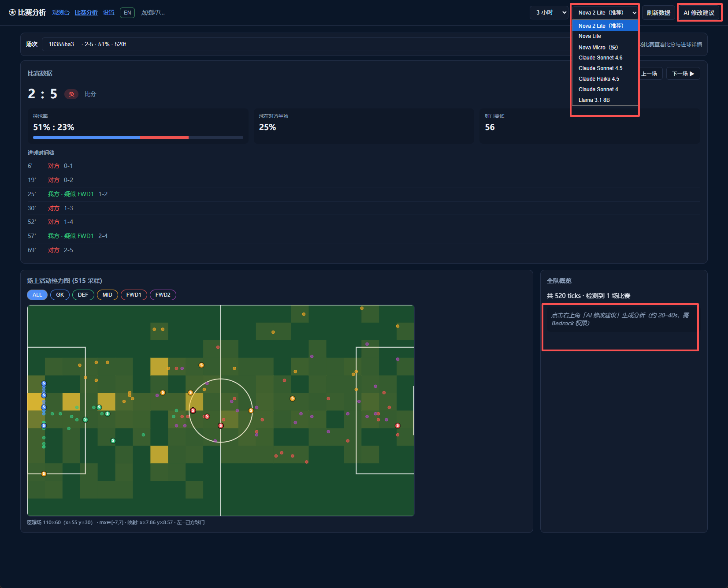
Task: Click the 6' 对方 0-1 goal row
Action: pyautogui.click(x=364, y=166)
